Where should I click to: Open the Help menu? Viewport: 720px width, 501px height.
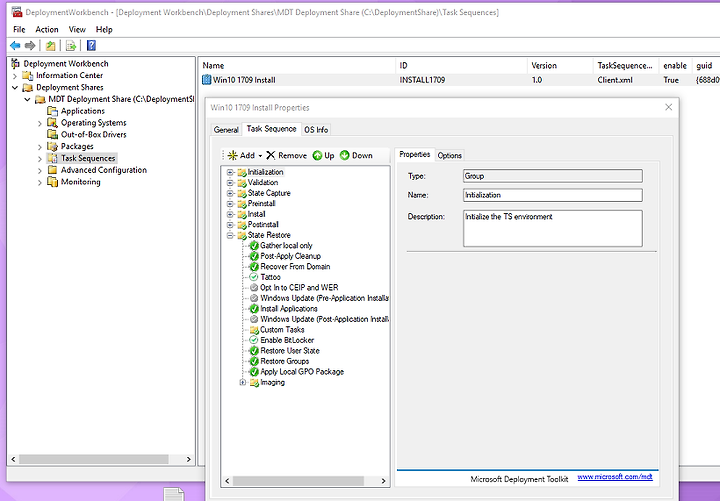(x=104, y=29)
